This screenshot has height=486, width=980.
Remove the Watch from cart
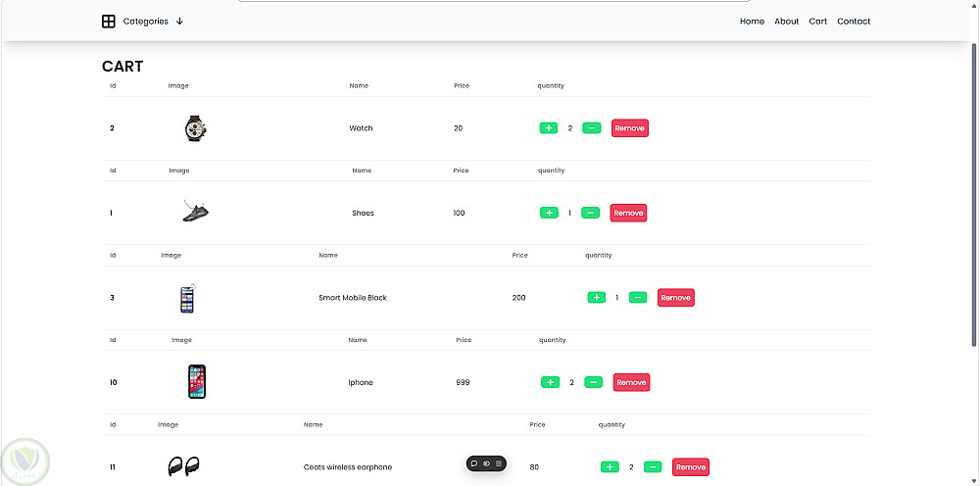pyautogui.click(x=629, y=128)
